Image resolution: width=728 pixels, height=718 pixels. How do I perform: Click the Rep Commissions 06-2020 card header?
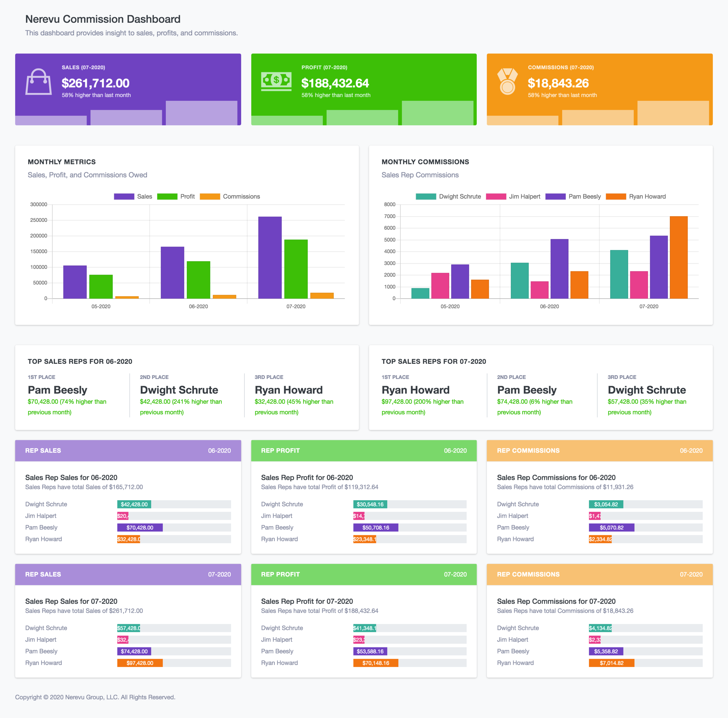[x=600, y=451]
